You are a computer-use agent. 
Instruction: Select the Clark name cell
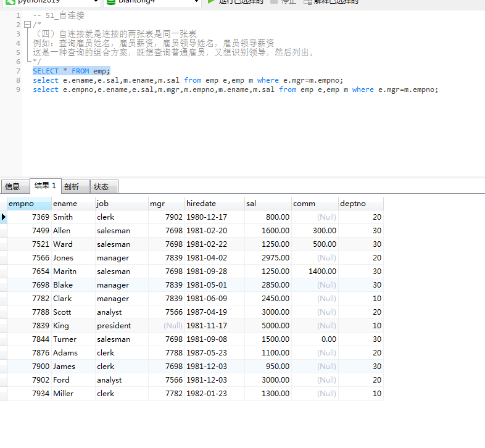pos(73,299)
